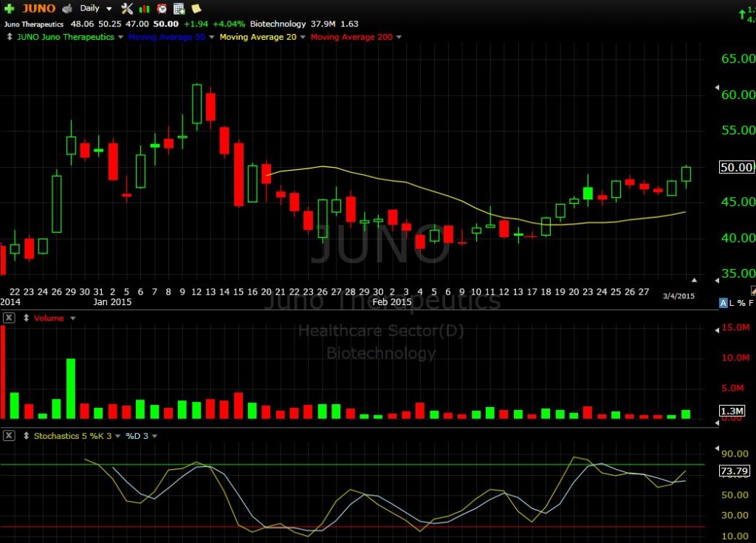Click the up-down move arrow beside JUNO legend

coord(9,37)
